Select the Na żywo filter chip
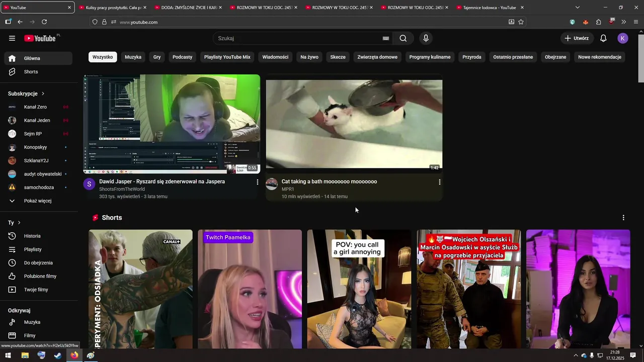644x362 pixels. click(309, 57)
